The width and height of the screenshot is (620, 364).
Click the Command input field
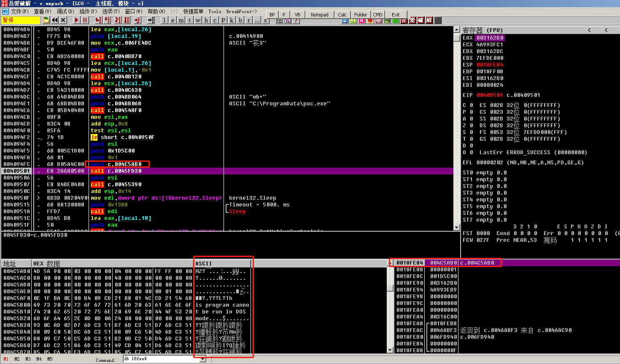pos(162,359)
